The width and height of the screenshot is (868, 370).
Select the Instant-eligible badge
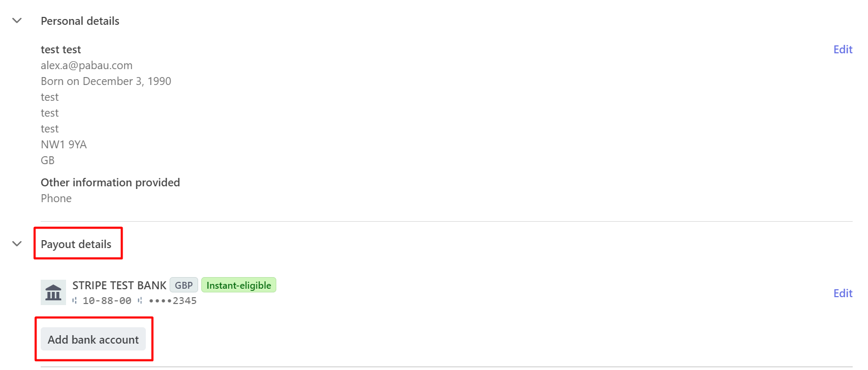(239, 285)
